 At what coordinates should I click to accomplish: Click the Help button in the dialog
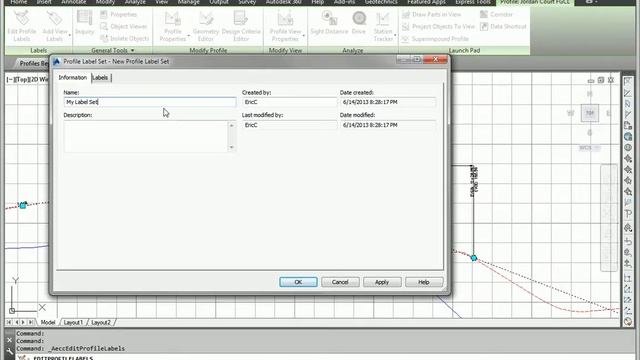tap(424, 282)
